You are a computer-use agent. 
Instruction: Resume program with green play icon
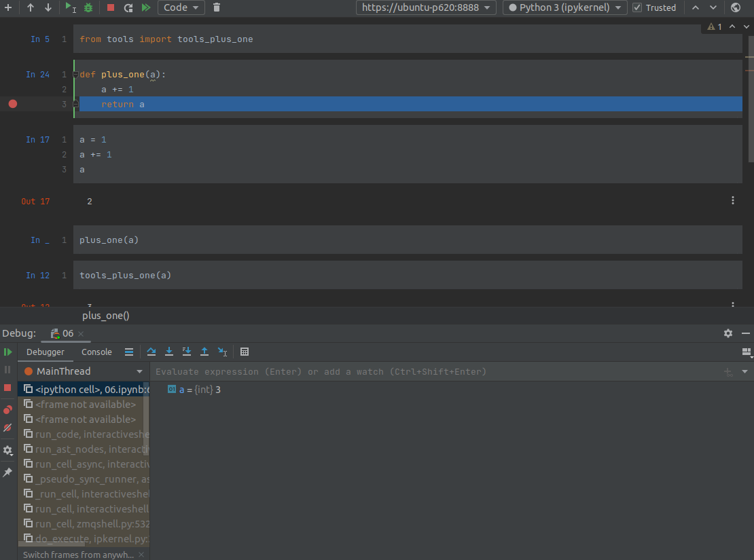point(8,352)
